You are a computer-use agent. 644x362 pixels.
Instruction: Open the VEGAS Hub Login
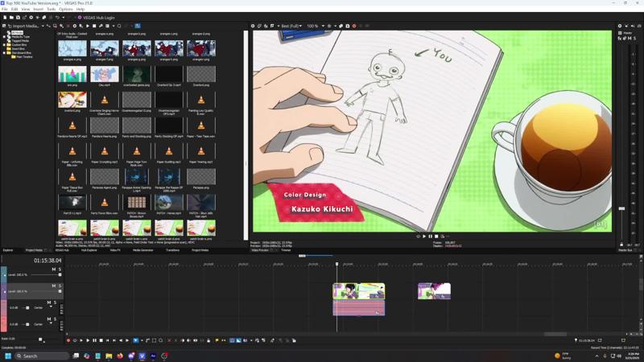96,18
